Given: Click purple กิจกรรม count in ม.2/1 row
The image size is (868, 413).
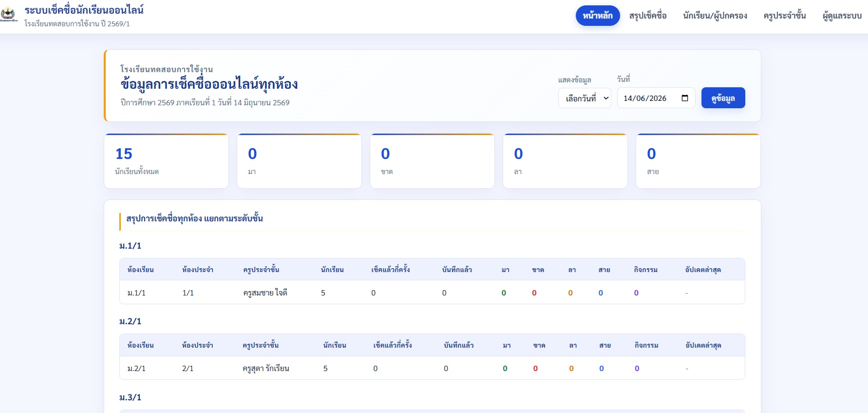Looking at the screenshot, I should (x=637, y=369).
